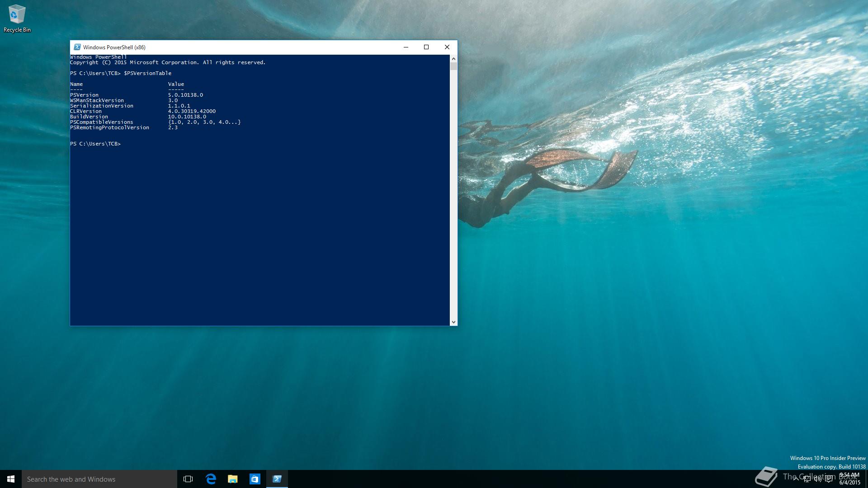Click the Search the web and Windows box

99,479
